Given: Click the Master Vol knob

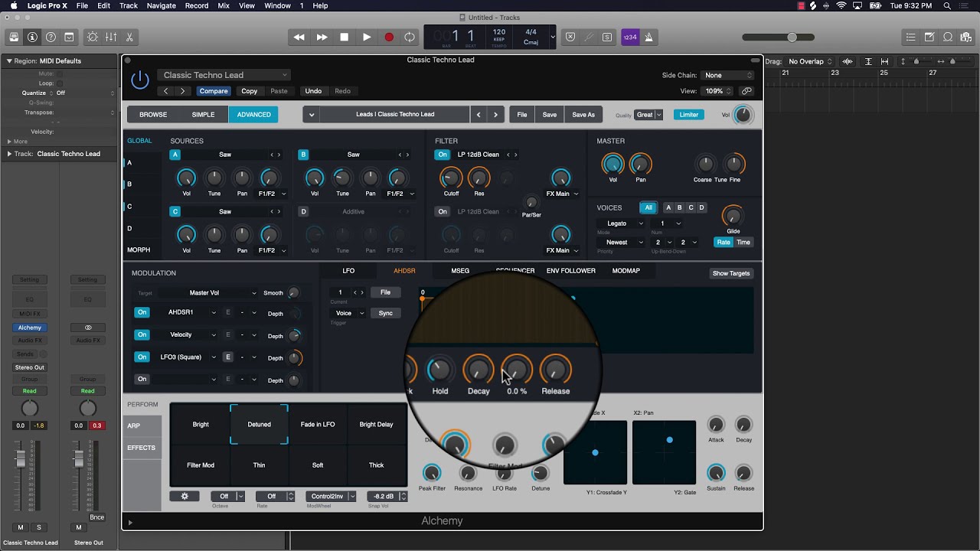Looking at the screenshot, I should [612, 164].
